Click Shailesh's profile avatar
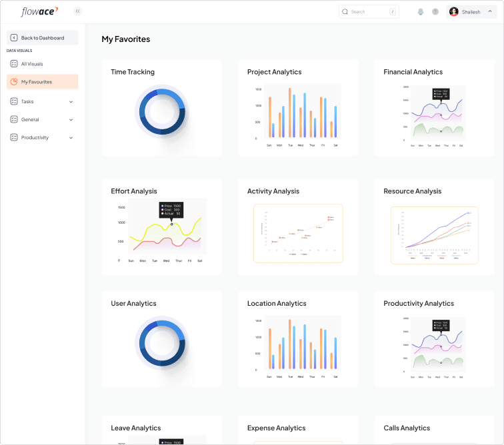Screen dimensions: 504x445 click(453, 12)
